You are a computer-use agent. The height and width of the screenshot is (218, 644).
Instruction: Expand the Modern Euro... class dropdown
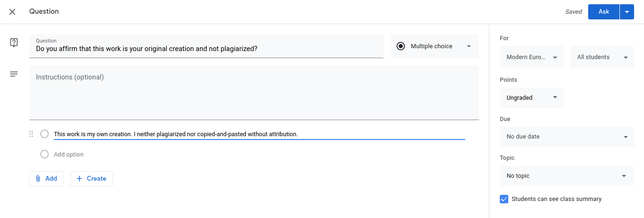click(x=531, y=57)
